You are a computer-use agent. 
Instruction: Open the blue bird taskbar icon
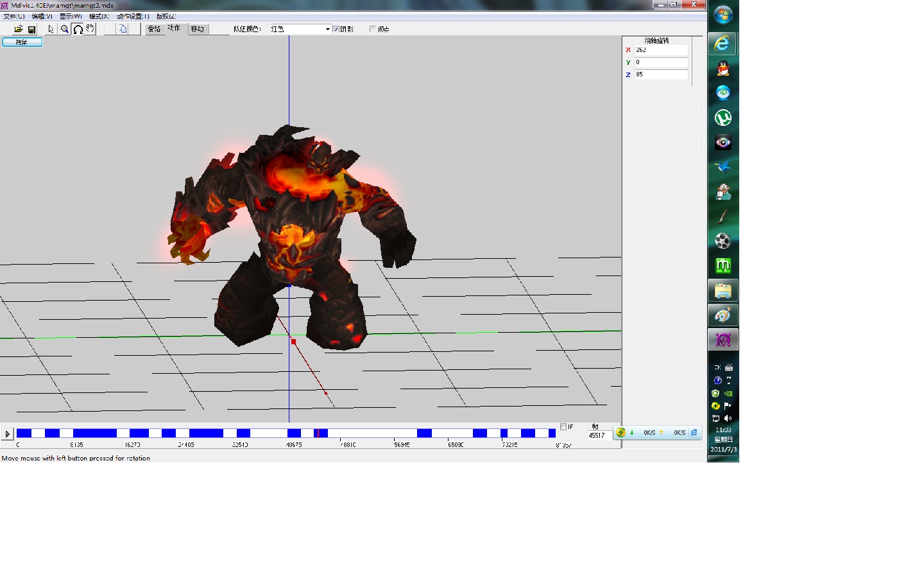pos(723,167)
